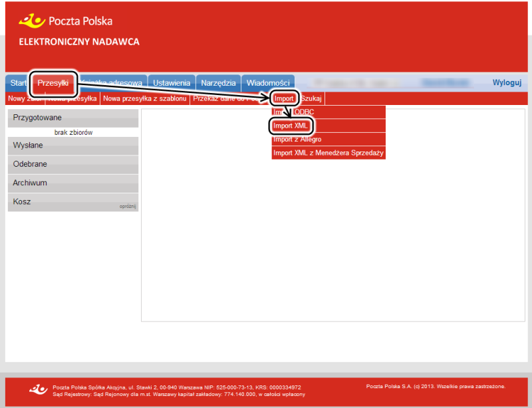Open the Start tab
Viewport: 532px width, 408px height.
click(18, 83)
